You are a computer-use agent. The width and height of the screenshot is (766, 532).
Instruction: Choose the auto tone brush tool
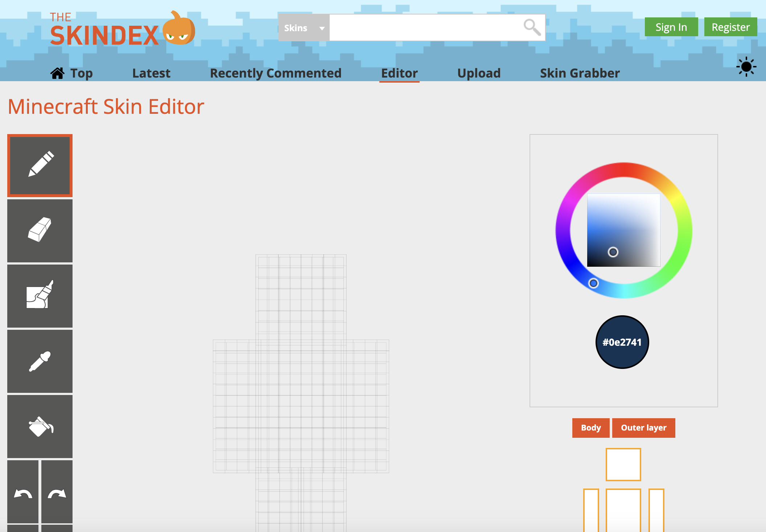(x=40, y=296)
